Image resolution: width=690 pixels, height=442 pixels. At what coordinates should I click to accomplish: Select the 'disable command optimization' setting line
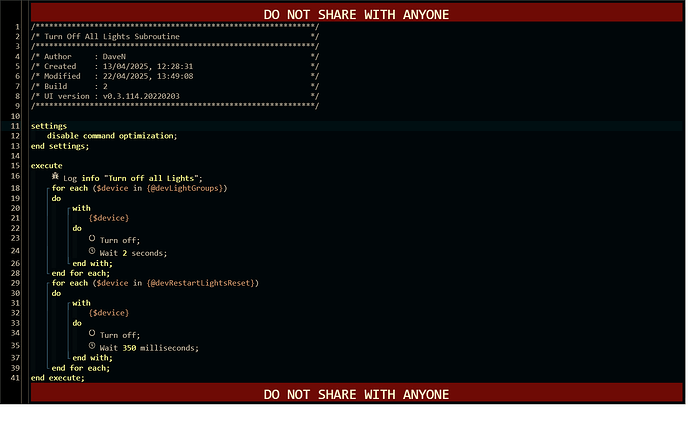point(111,136)
